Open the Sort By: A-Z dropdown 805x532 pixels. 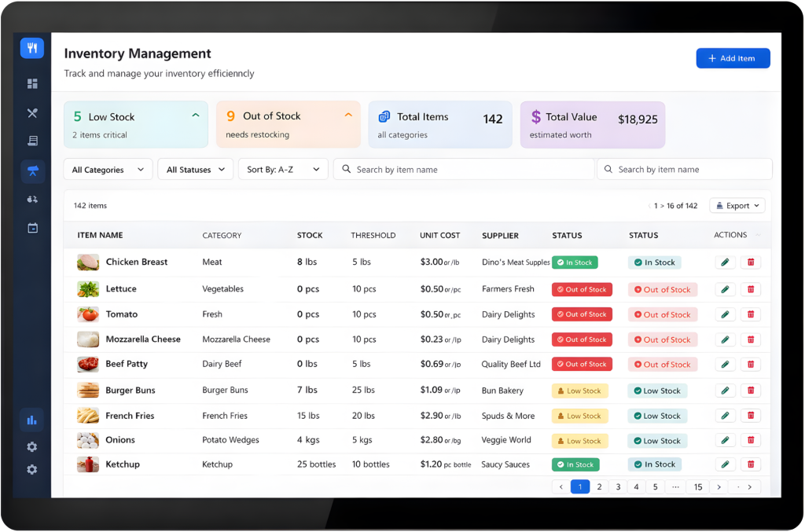coord(283,170)
